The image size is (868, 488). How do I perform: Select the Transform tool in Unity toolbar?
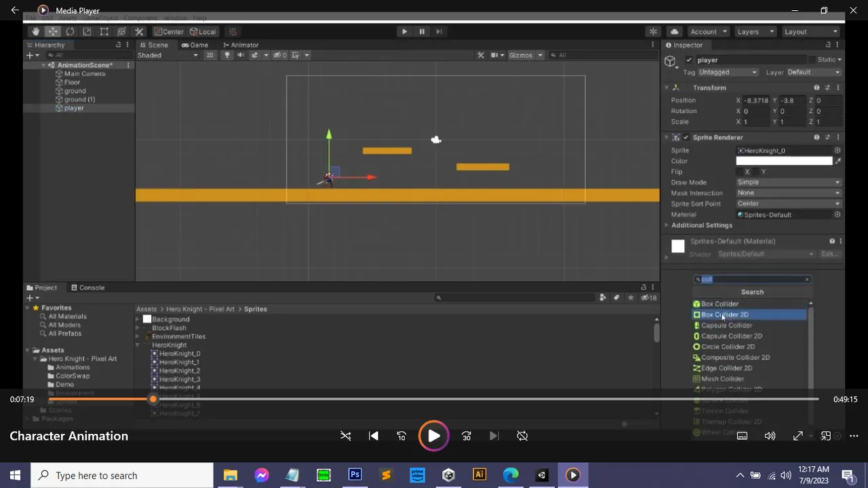pos(121,32)
